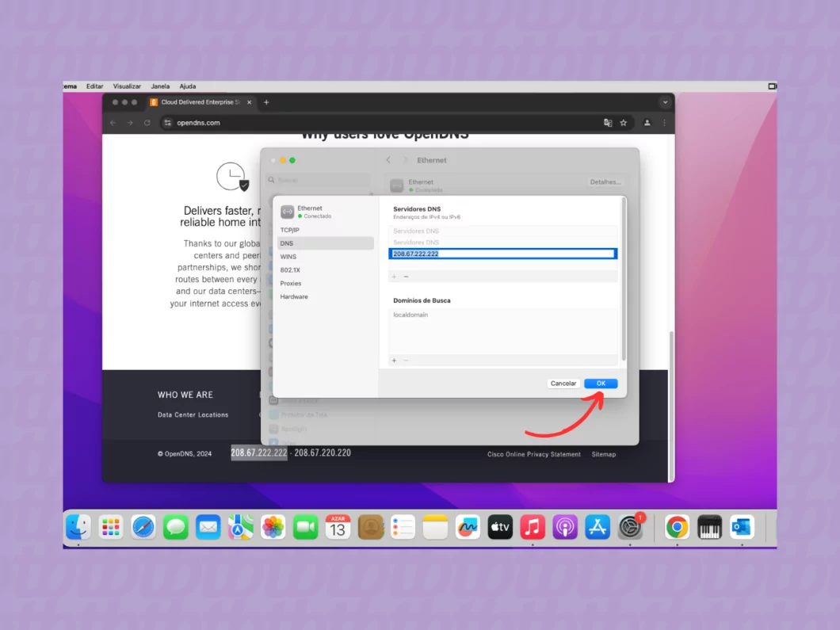Viewport: 840px width, 630px height.
Task: Click the 208.67.222.222 DNS entry field
Action: 502,254
